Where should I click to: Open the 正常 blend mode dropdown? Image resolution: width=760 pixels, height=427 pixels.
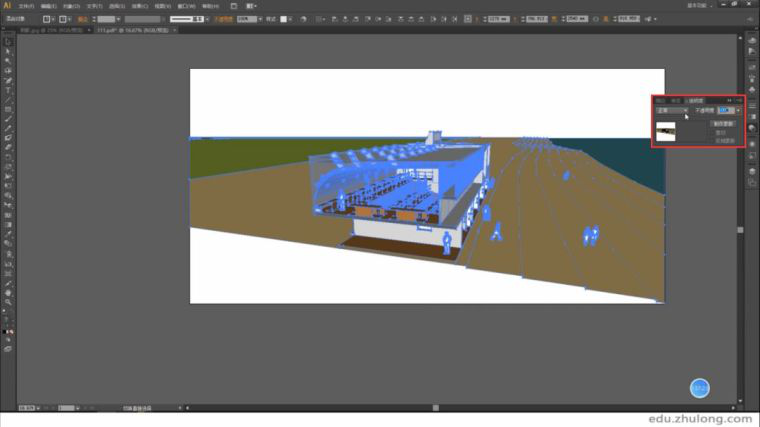click(671, 110)
